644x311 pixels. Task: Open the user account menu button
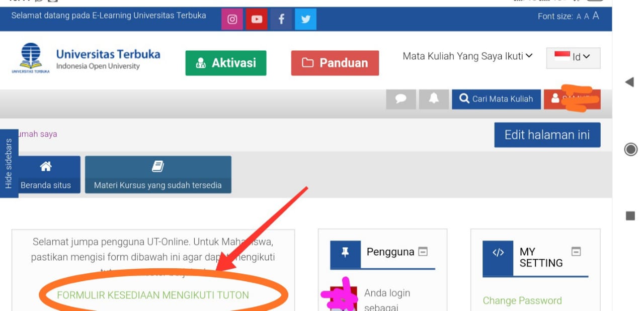(572, 99)
